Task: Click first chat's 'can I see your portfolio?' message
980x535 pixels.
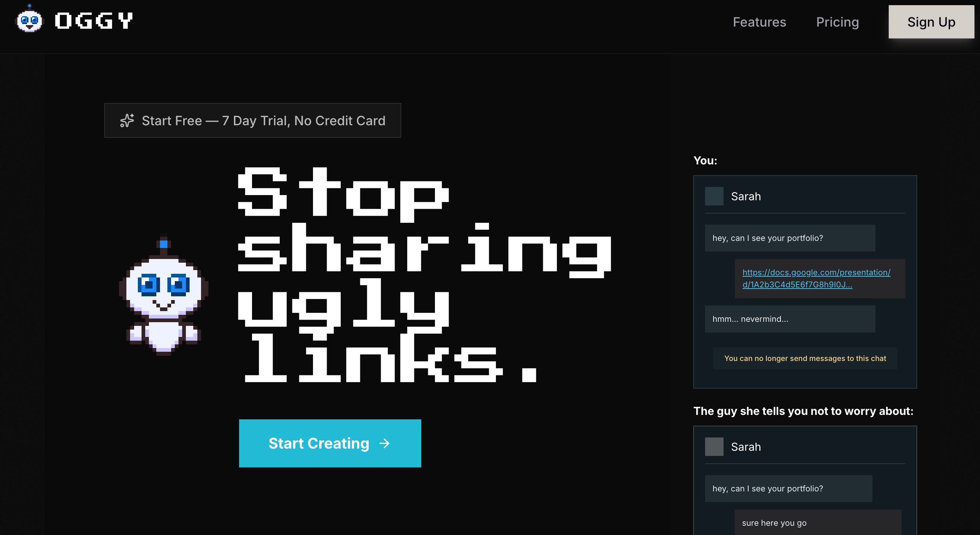Action: 789,238
